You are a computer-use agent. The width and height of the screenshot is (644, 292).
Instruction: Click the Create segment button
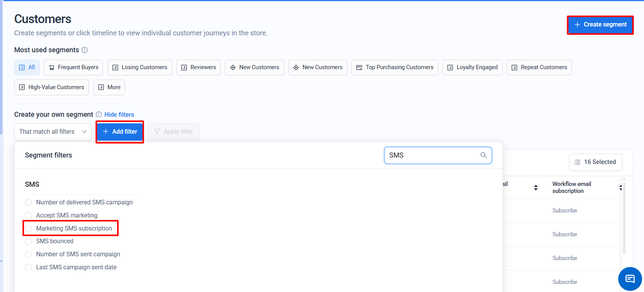pyautogui.click(x=600, y=25)
